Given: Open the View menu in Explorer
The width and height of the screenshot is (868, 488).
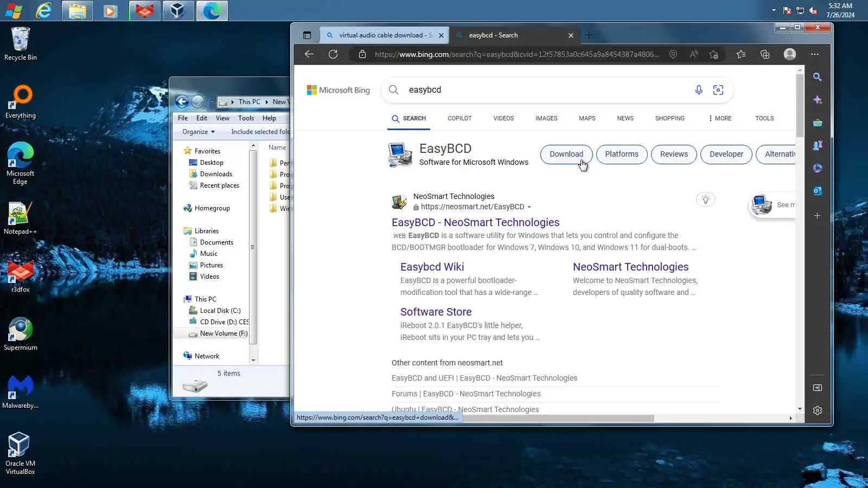Looking at the screenshot, I should click(222, 118).
